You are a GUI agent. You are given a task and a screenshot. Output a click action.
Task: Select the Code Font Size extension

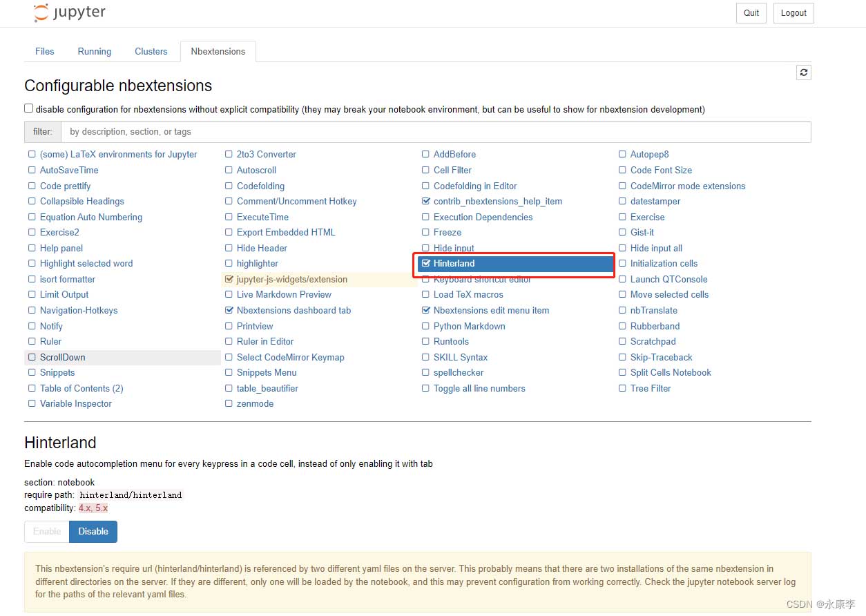(661, 171)
